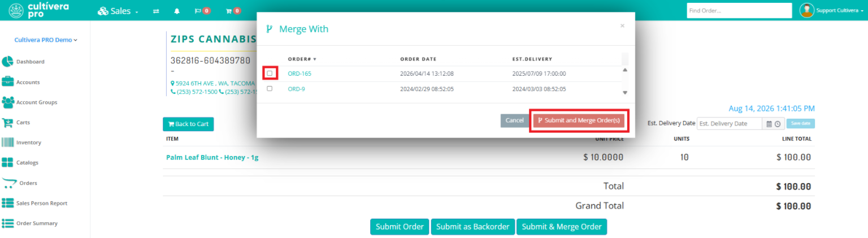Open Inventory in the sidebar
Screen dimensions: 868x238
pyautogui.click(x=29, y=142)
